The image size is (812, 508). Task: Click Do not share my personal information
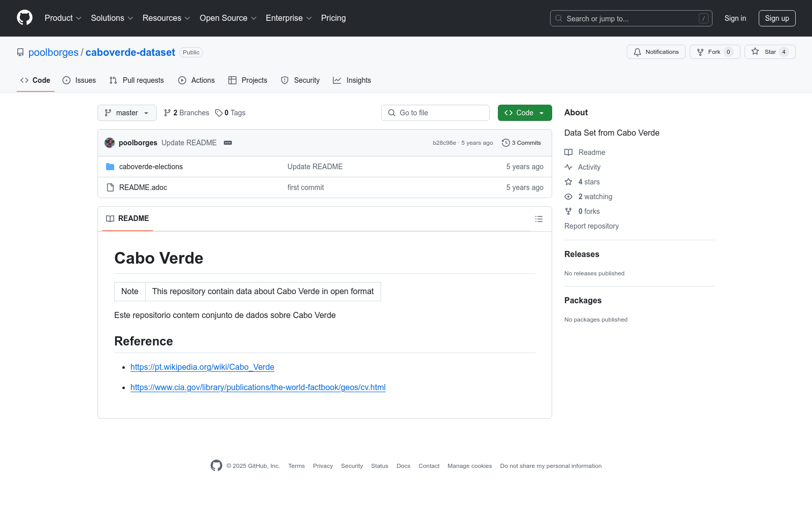pos(551,466)
